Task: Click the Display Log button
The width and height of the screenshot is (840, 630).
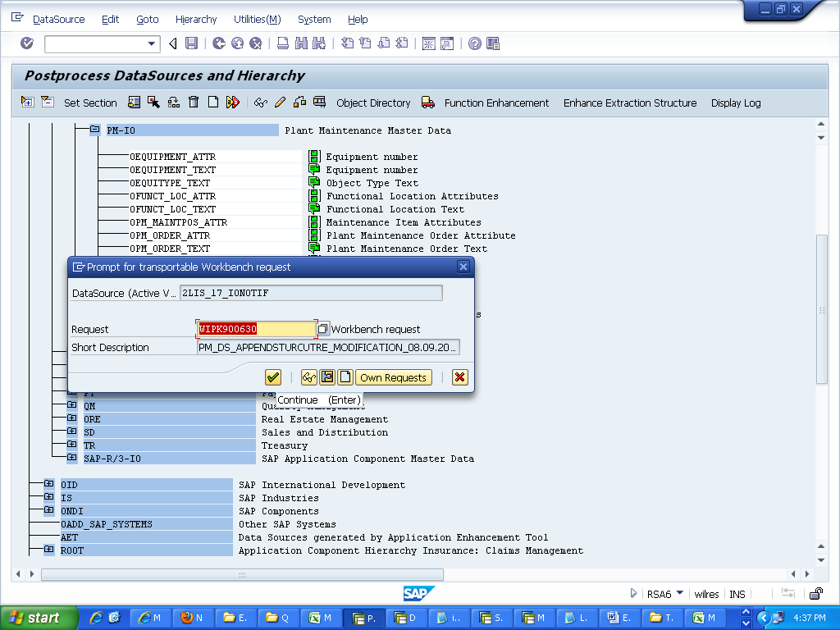Action: point(736,103)
